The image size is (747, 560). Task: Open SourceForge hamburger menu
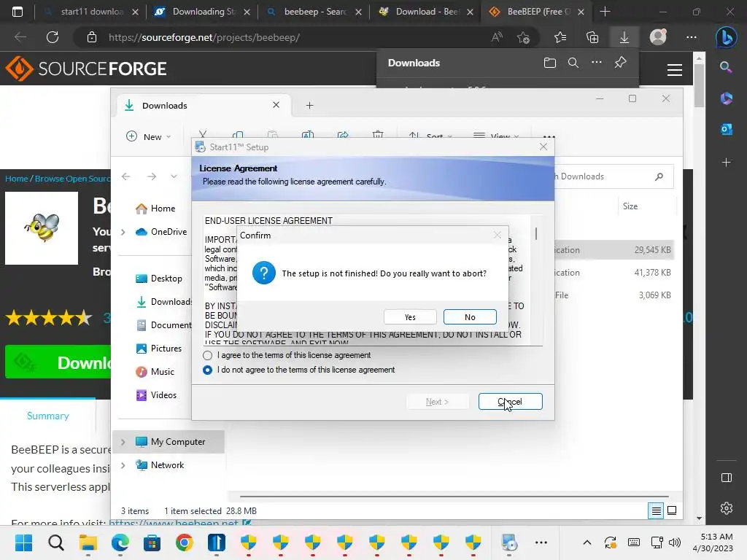coord(674,70)
